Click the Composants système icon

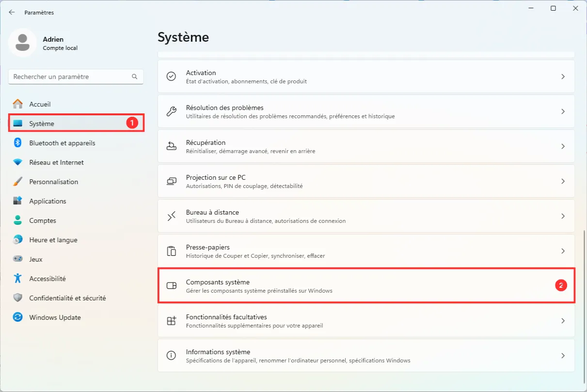(x=171, y=286)
